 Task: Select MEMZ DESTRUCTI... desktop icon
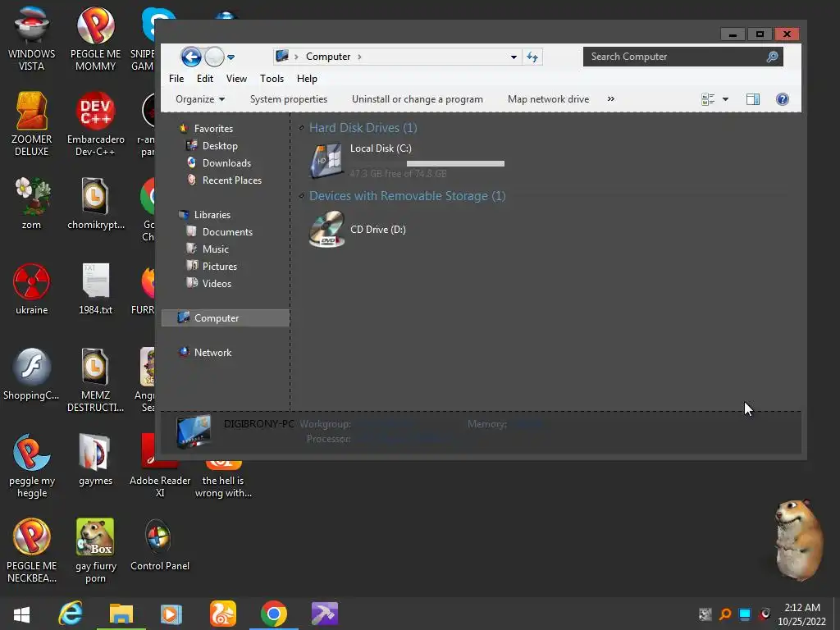tap(95, 381)
